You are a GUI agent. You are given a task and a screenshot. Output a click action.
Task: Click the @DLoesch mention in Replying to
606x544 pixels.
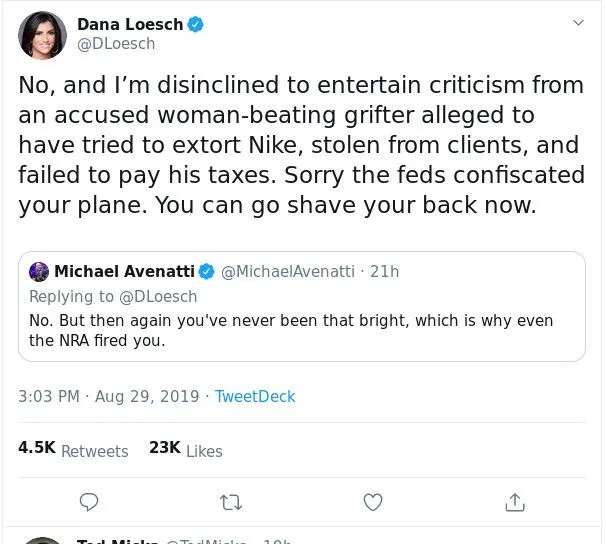click(x=158, y=296)
